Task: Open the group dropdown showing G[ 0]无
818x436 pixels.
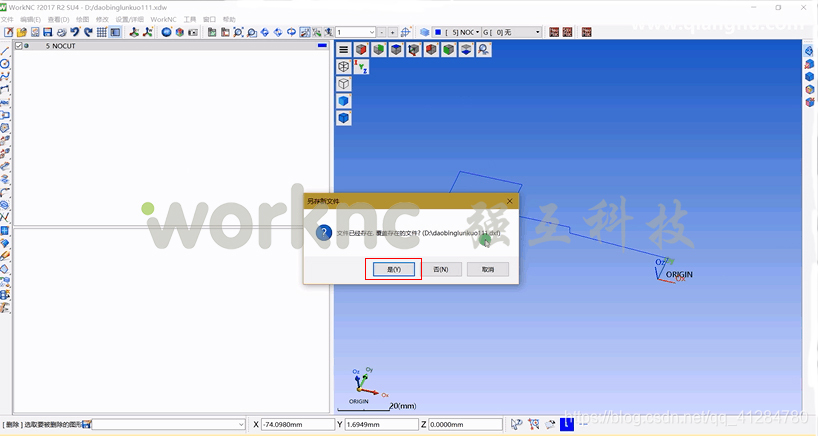Action: coord(511,32)
